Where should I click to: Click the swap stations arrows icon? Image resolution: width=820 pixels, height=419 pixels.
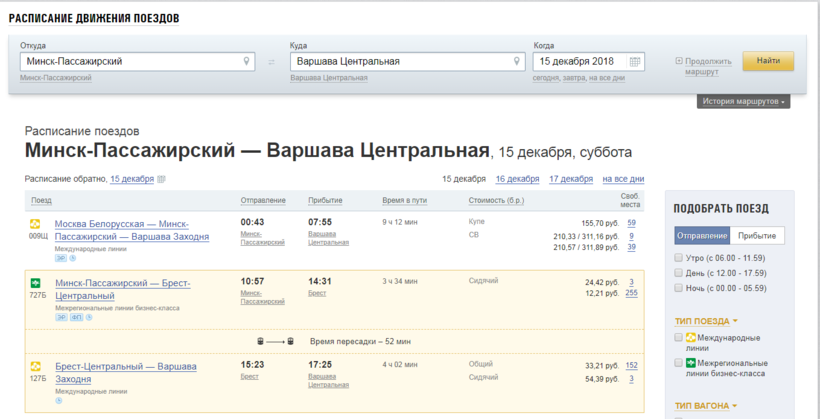coord(271,62)
